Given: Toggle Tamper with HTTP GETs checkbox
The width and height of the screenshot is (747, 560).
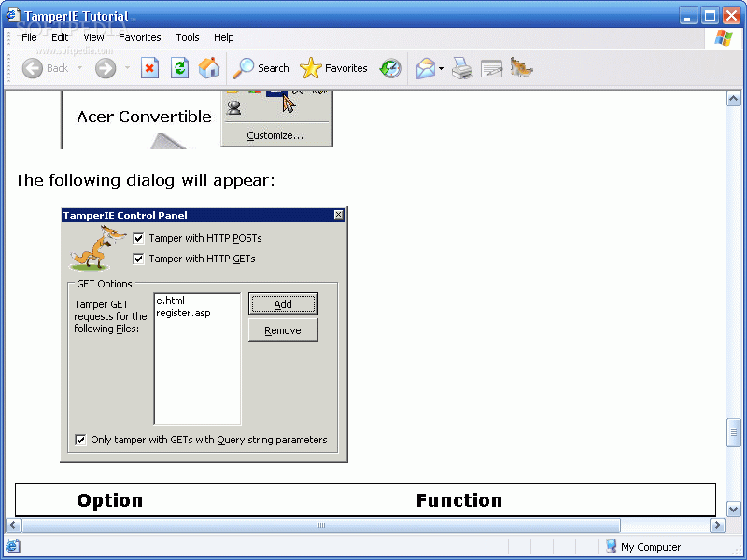Looking at the screenshot, I should point(138,259).
